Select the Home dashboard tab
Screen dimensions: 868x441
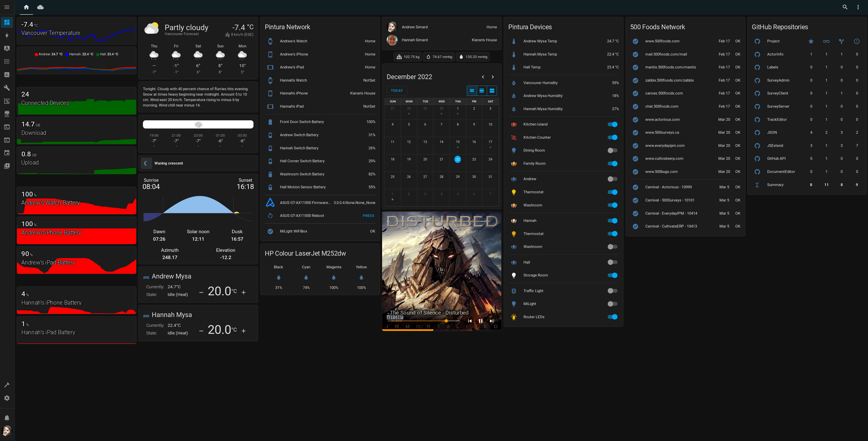tap(26, 7)
